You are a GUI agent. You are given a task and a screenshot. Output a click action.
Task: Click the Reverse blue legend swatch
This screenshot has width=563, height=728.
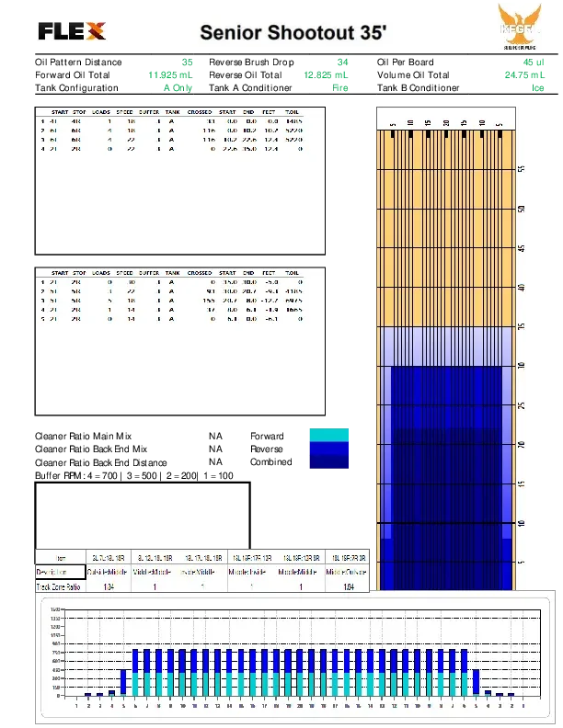tap(329, 448)
